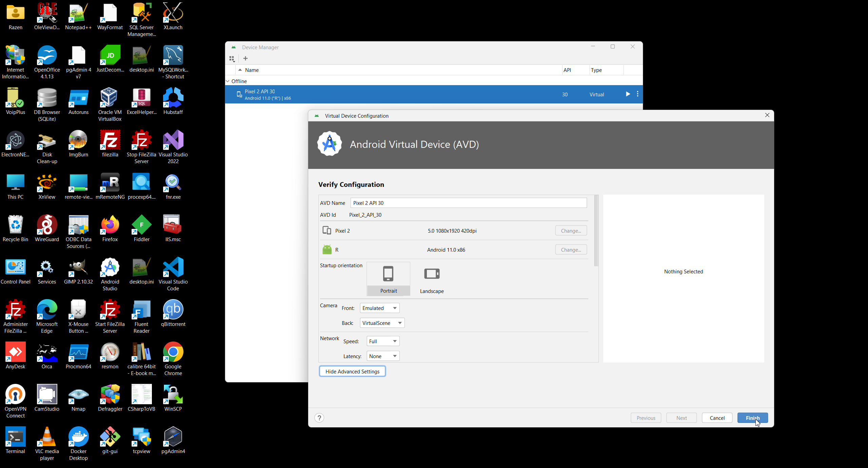This screenshot has height=468, width=868.
Task: Click Change button for Pixel 2 hardware
Action: [x=571, y=231]
